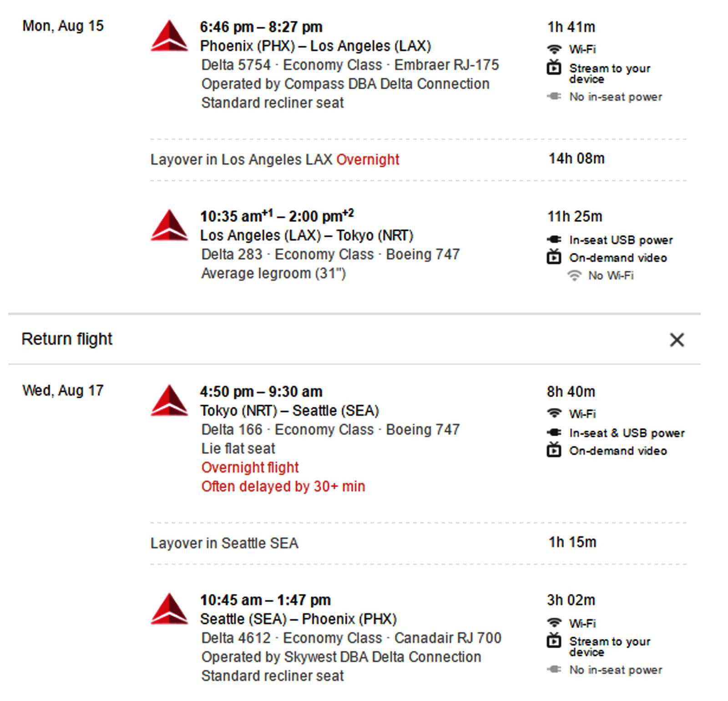Click the Delta 283 flight details line
Screen dimensions: 728x701
pos(330,254)
